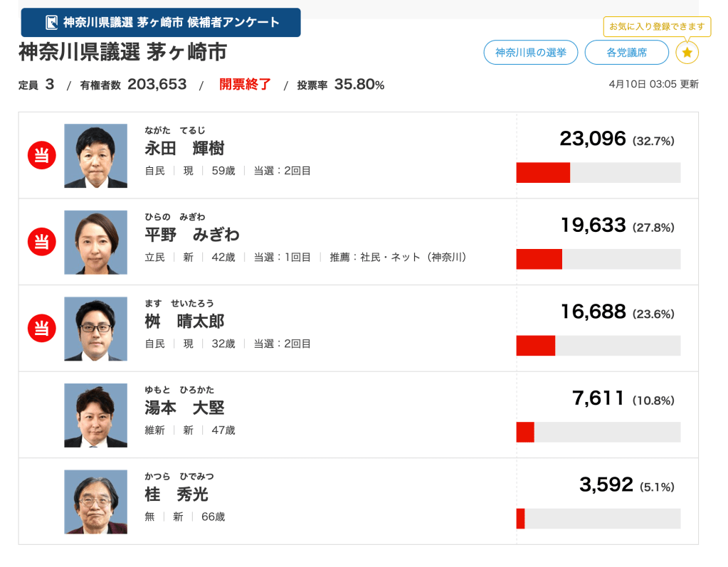728x567 pixels.
Task: Click the red 当 badge beside 平野 みぎわ
Action: click(x=41, y=242)
